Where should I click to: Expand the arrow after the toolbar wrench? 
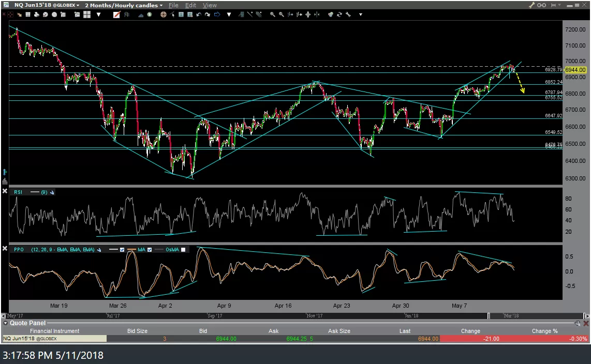360,14
